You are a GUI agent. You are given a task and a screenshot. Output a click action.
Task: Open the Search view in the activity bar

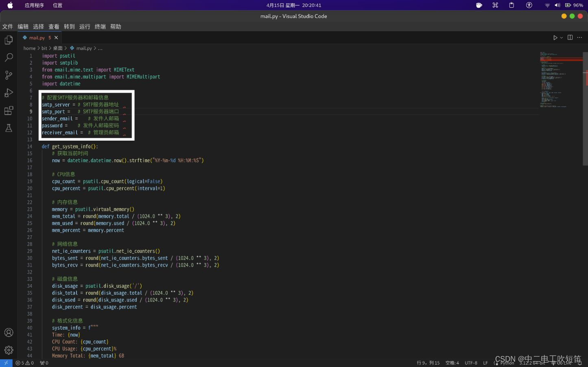pos(9,57)
